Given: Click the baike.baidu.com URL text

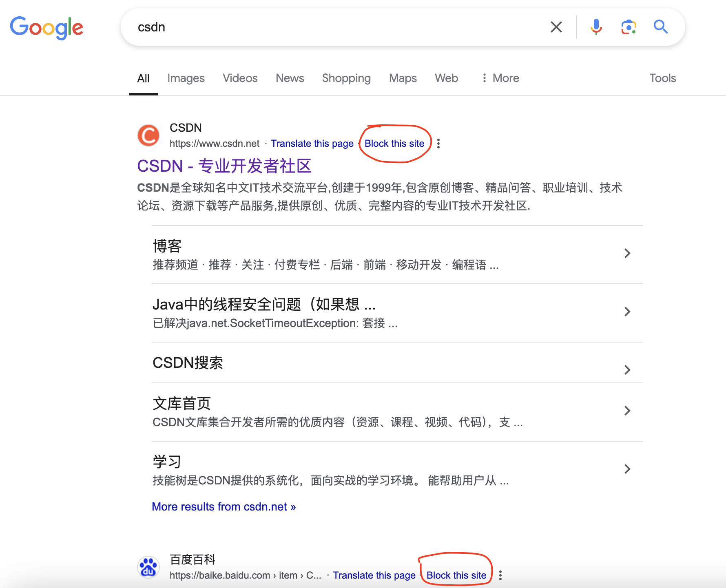Looking at the screenshot, I should (x=246, y=575).
